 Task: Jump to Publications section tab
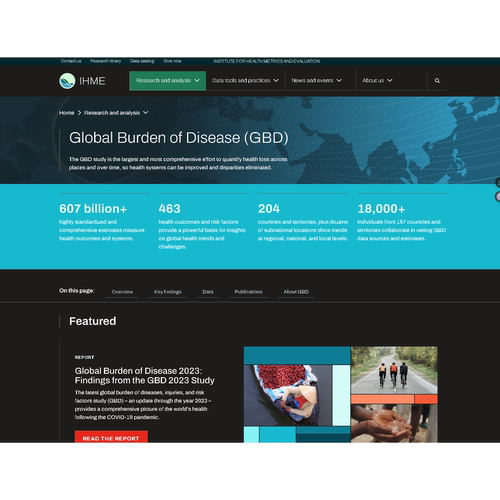(x=248, y=292)
